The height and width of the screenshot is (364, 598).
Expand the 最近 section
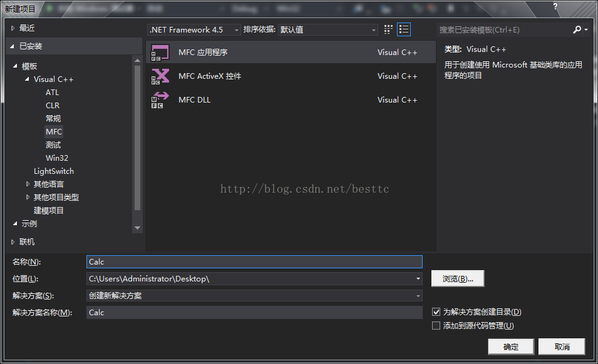tap(13, 28)
